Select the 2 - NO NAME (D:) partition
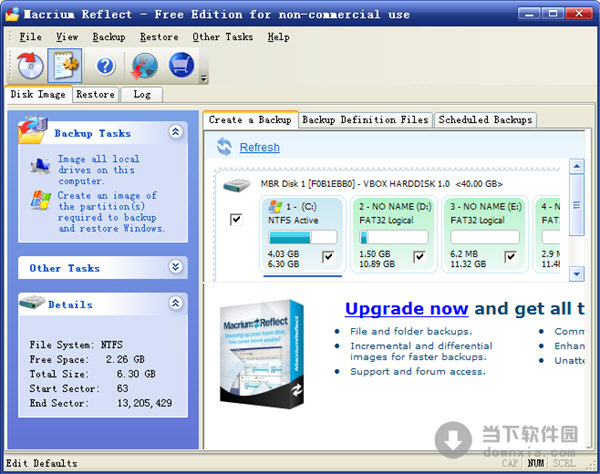 (394, 234)
